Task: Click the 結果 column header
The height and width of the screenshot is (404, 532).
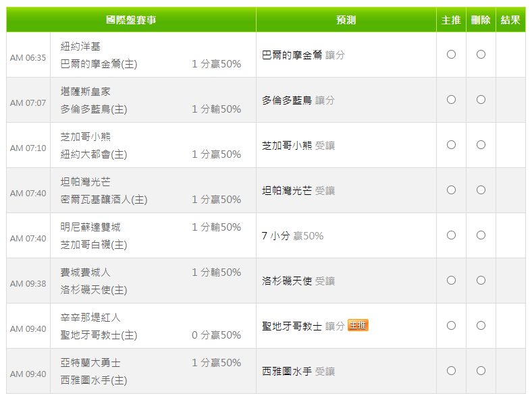Action: 510,20
